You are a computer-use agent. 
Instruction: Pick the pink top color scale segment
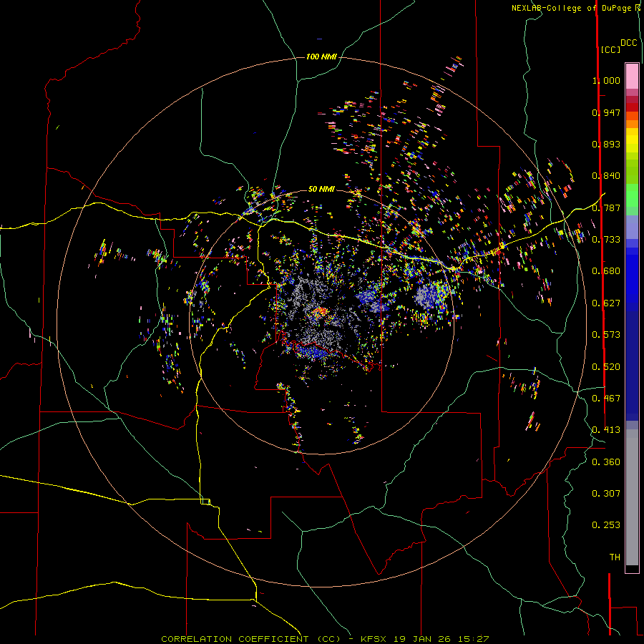click(632, 76)
